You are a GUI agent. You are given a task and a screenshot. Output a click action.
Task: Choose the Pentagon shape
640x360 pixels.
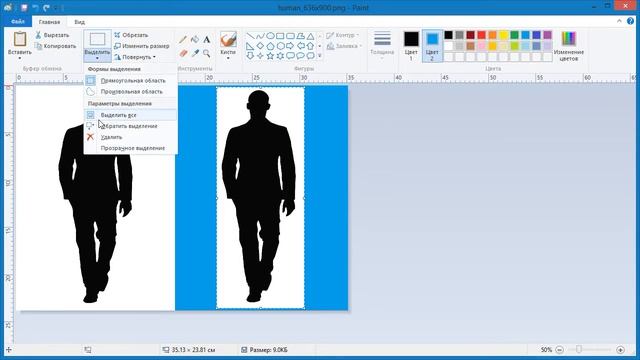(270, 46)
